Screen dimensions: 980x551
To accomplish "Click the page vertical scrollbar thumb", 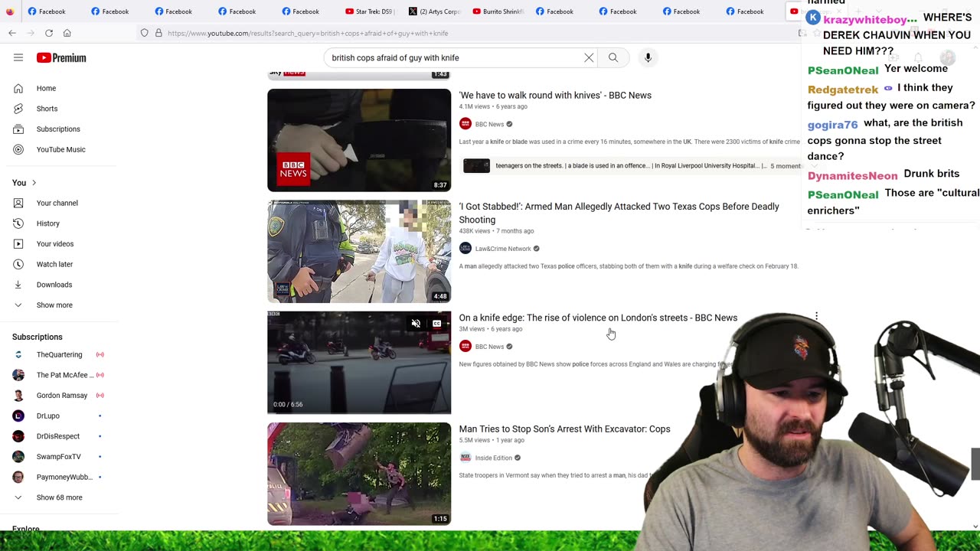I will click(975, 464).
